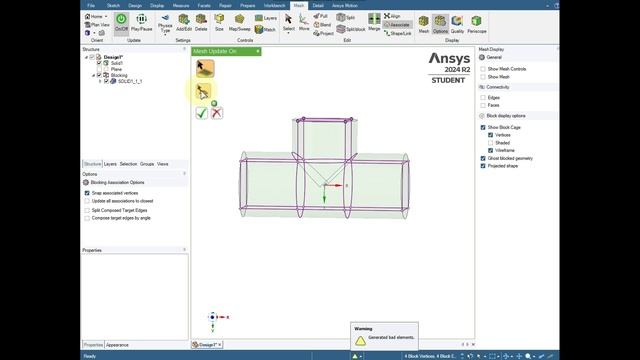Select the Split block tool
Image resolution: width=640 pixels, height=360 pixels.
coord(351,29)
